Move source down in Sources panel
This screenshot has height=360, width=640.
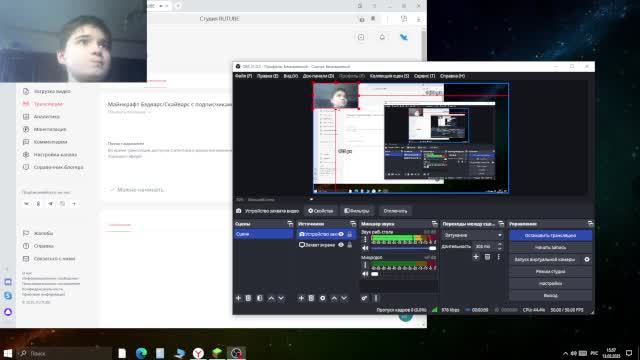[344, 298]
